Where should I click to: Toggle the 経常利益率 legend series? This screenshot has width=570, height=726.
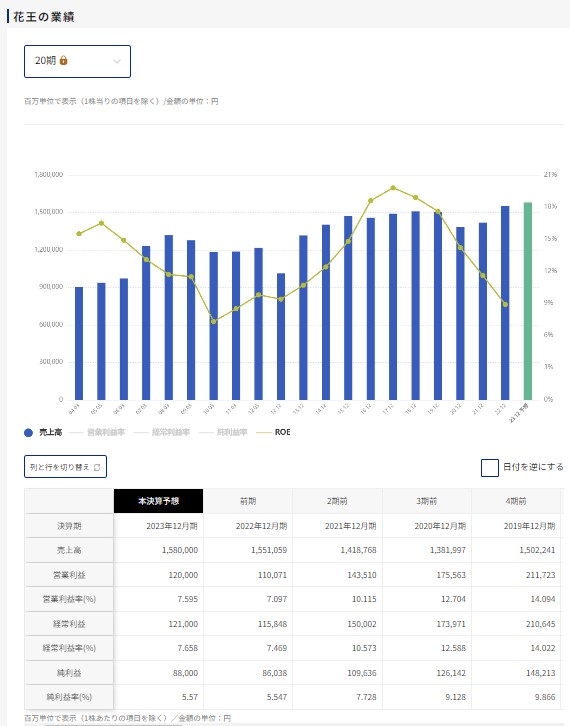pos(162,432)
